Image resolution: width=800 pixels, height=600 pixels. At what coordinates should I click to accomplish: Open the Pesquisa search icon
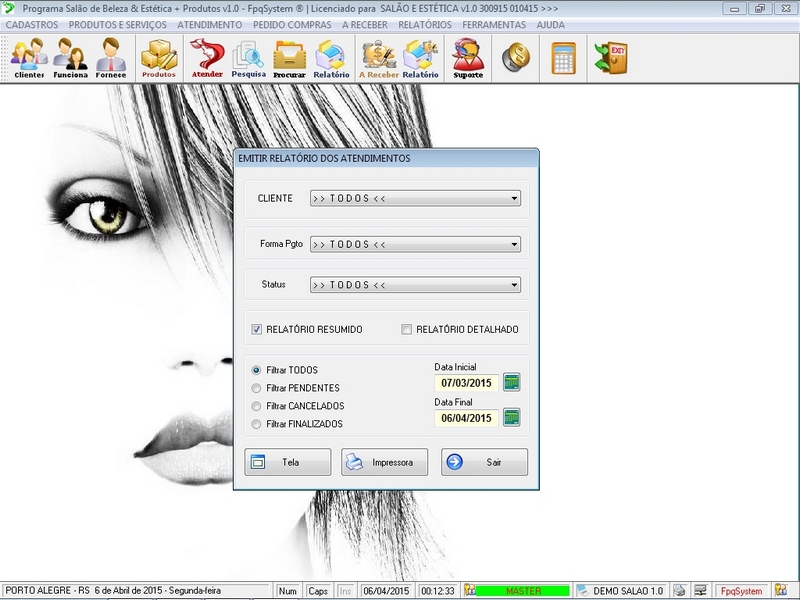[x=248, y=58]
